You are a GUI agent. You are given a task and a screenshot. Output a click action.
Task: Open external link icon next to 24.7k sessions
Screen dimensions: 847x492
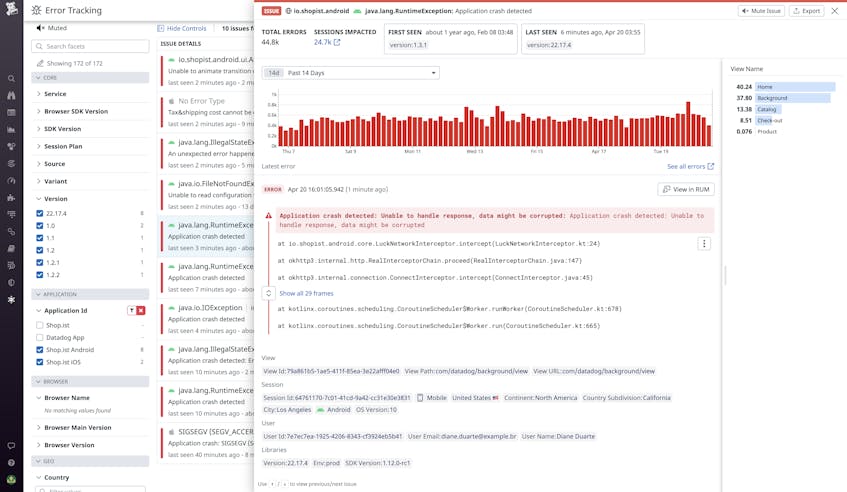pyautogui.click(x=337, y=42)
